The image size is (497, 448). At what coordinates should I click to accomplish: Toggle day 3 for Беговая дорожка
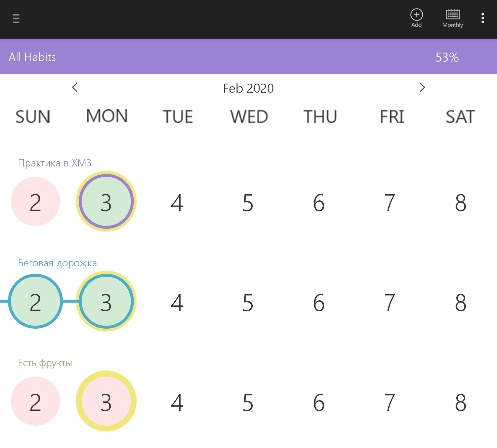pyautogui.click(x=106, y=302)
